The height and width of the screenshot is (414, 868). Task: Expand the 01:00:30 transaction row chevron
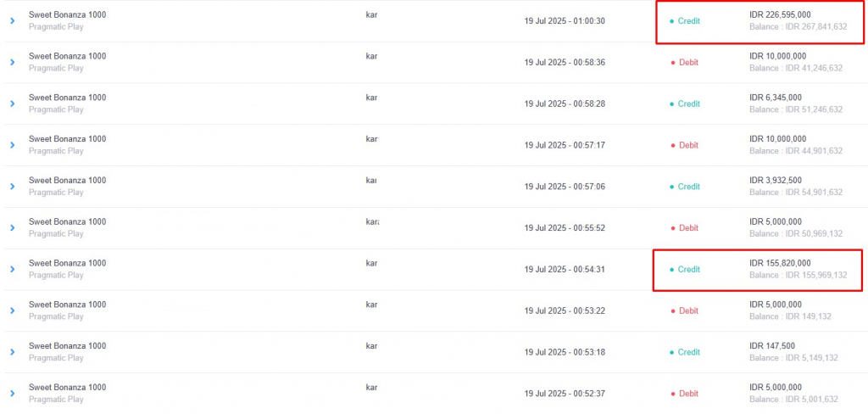[12, 21]
